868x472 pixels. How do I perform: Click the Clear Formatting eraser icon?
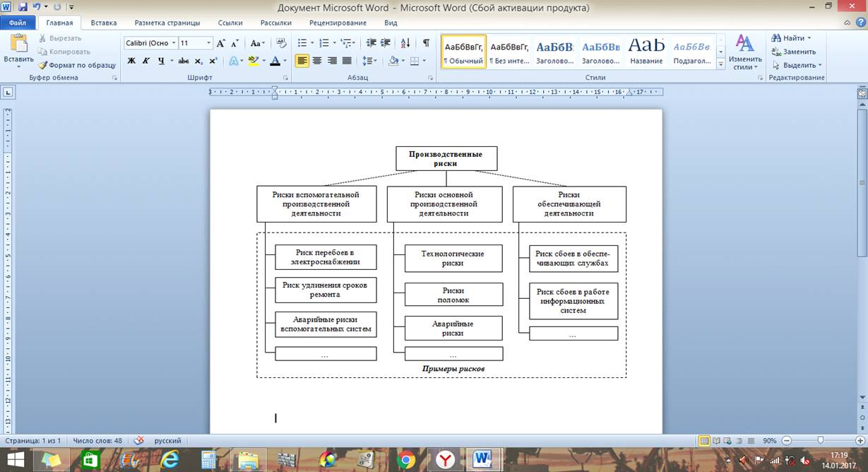(x=281, y=43)
